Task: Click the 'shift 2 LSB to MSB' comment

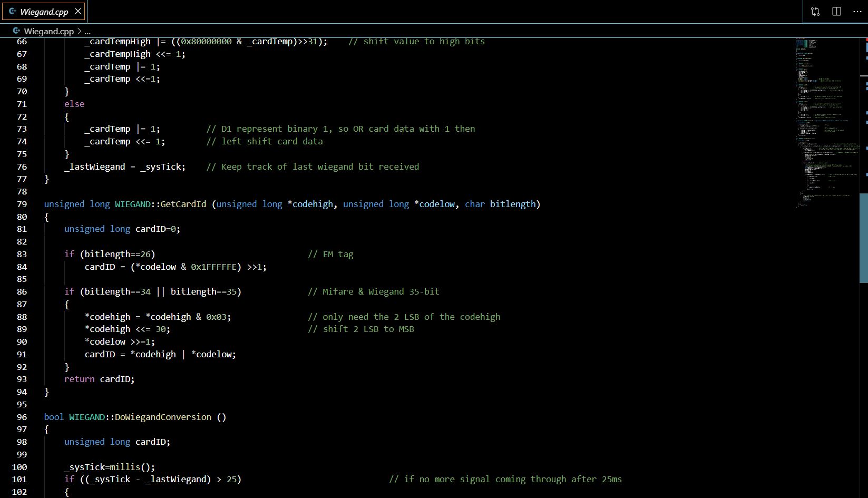Action: pyautogui.click(x=361, y=329)
